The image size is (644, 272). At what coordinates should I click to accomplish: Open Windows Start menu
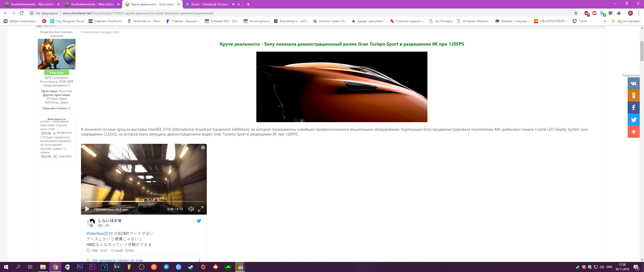tap(6, 267)
